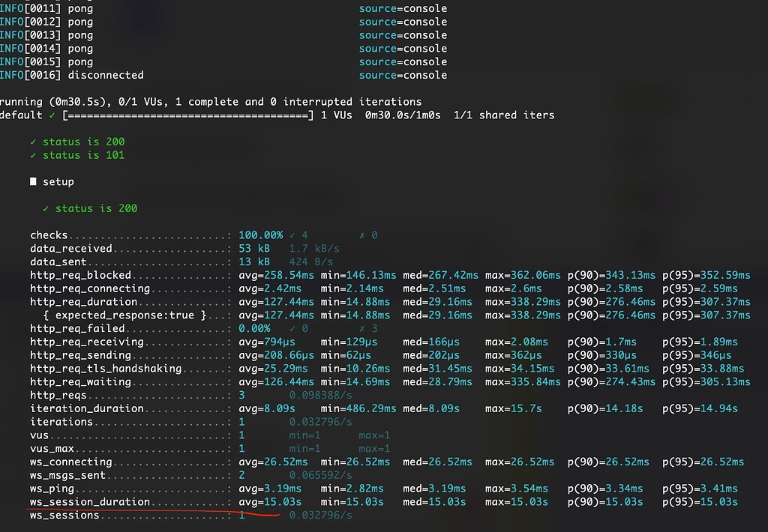Screen dimensions: 768x532
Task: Click the faded x mark in checks row
Action: (x=361, y=235)
